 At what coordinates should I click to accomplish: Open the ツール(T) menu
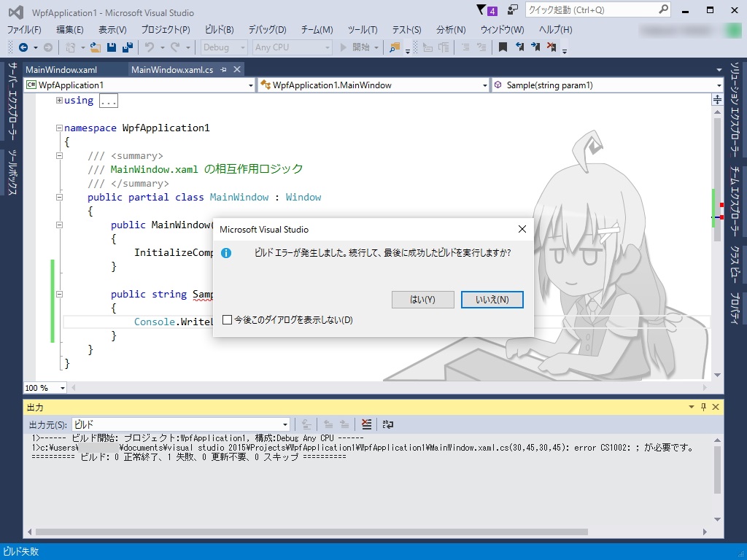pos(363,29)
